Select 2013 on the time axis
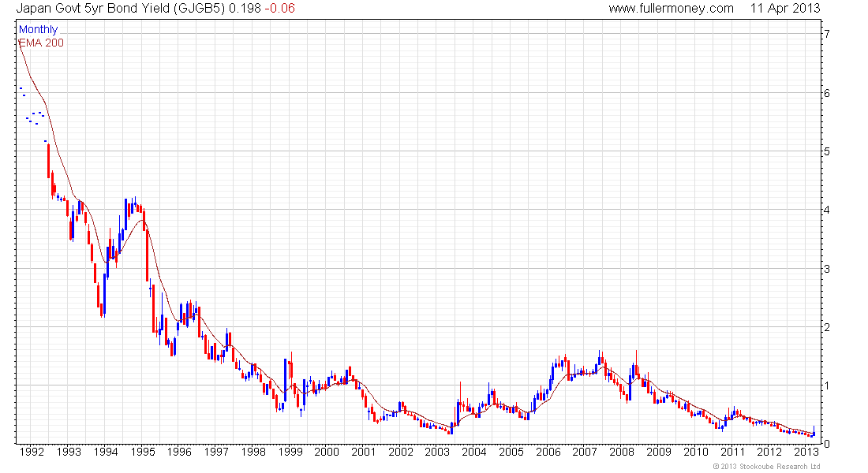 coord(806,452)
